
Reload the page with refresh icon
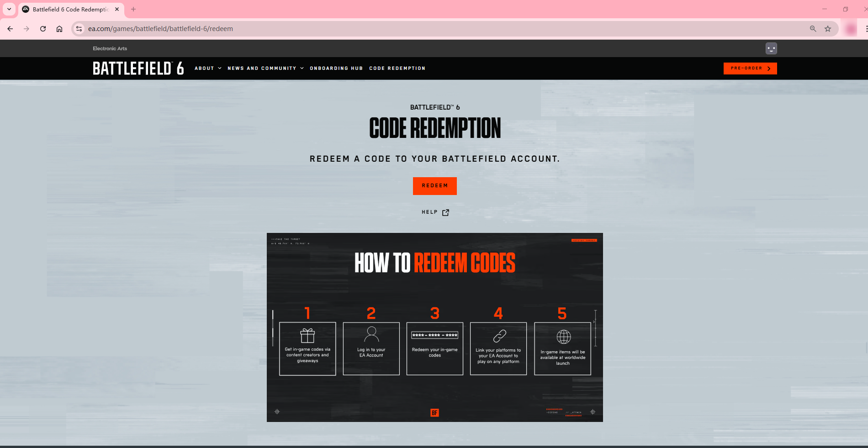pyautogui.click(x=43, y=29)
